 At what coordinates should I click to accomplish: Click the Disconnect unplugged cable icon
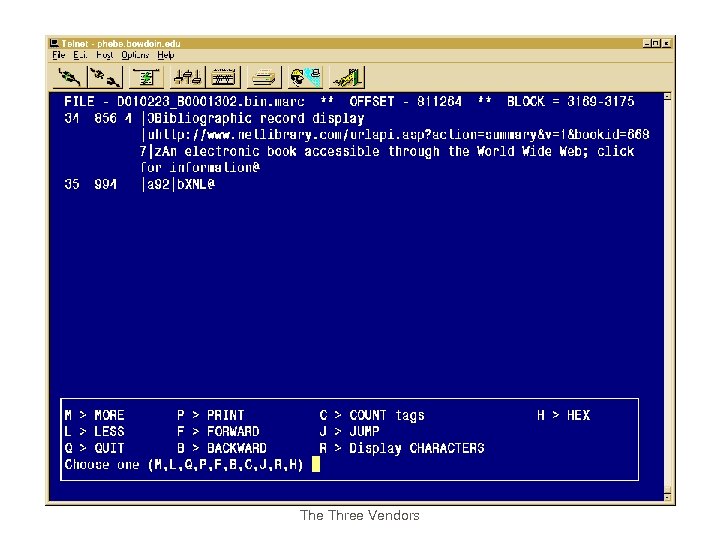105,77
